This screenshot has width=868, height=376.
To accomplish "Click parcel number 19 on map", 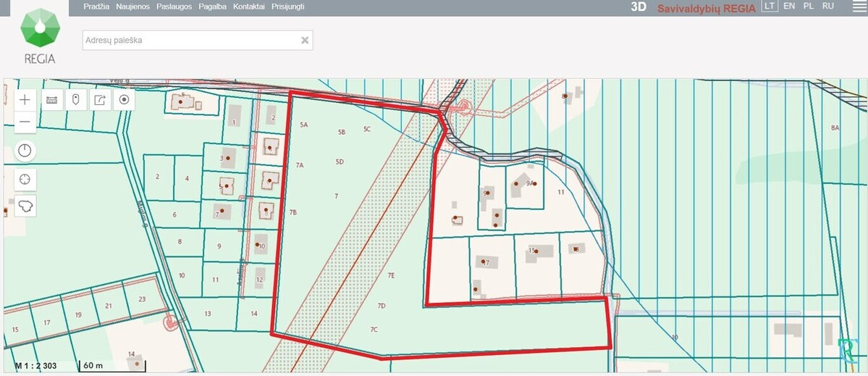I will pyautogui.click(x=78, y=314).
